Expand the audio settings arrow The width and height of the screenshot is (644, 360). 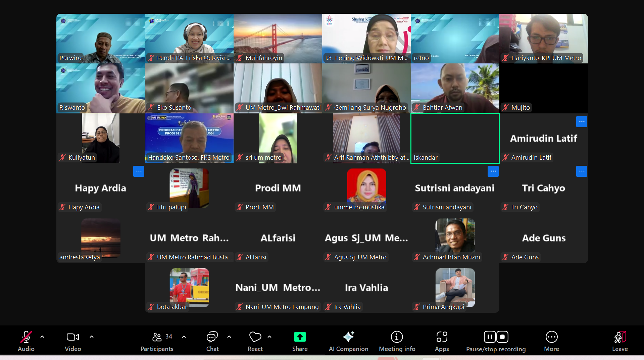[x=42, y=337]
